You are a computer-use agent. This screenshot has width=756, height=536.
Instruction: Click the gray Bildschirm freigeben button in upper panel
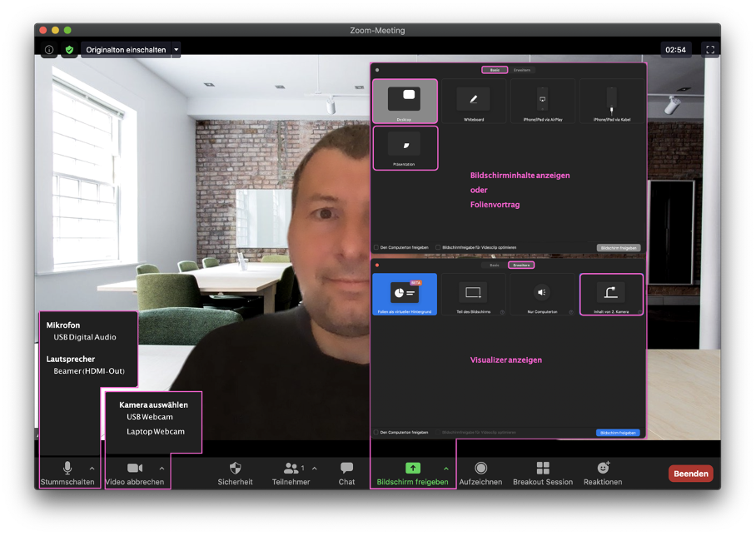[619, 248]
